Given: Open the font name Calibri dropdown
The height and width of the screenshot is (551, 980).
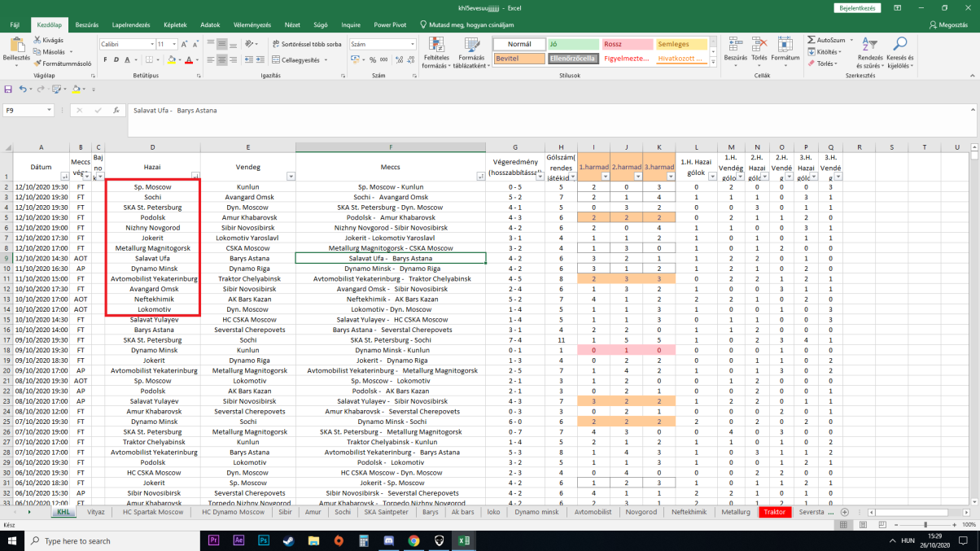Looking at the screenshot, I should 152,44.
